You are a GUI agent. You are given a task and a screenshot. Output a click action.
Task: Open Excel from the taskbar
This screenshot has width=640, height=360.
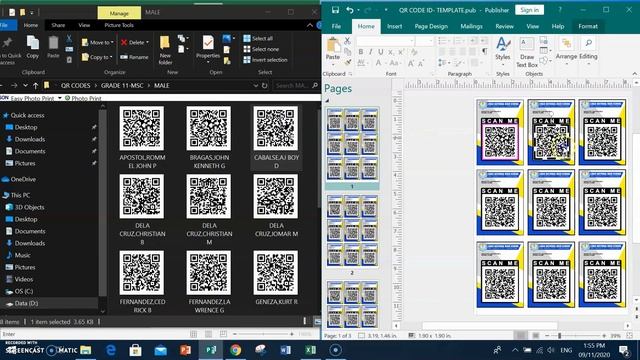pos(310,350)
